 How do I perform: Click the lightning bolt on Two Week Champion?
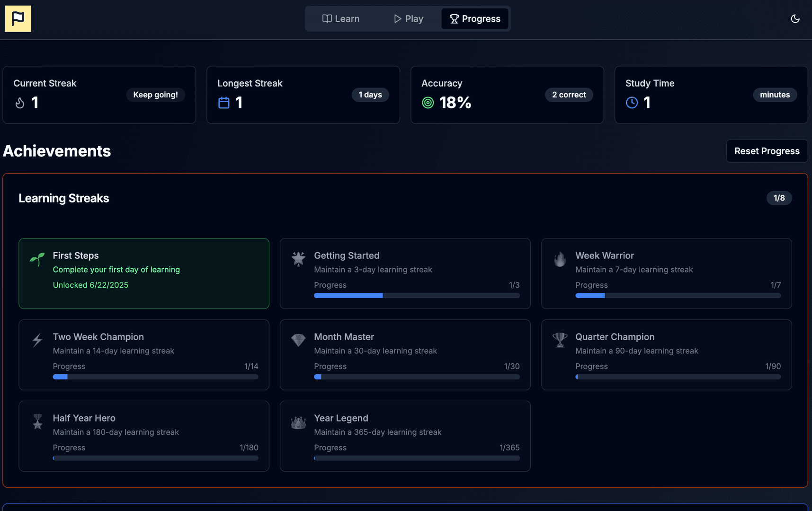(x=37, y=340)
